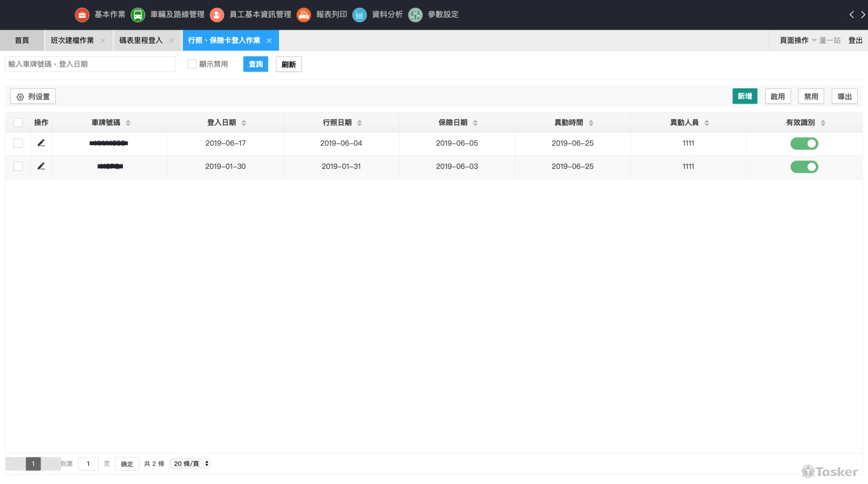Viewport: 868px width, 484px height.
Task: Click the pencil edit icon in second row
Action: (x=41, y=166)
